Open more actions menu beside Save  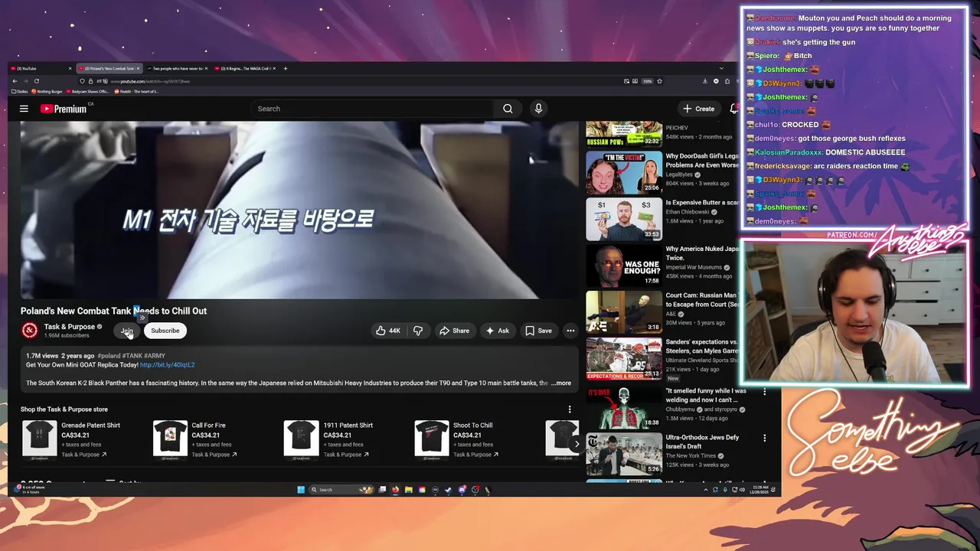570,331
